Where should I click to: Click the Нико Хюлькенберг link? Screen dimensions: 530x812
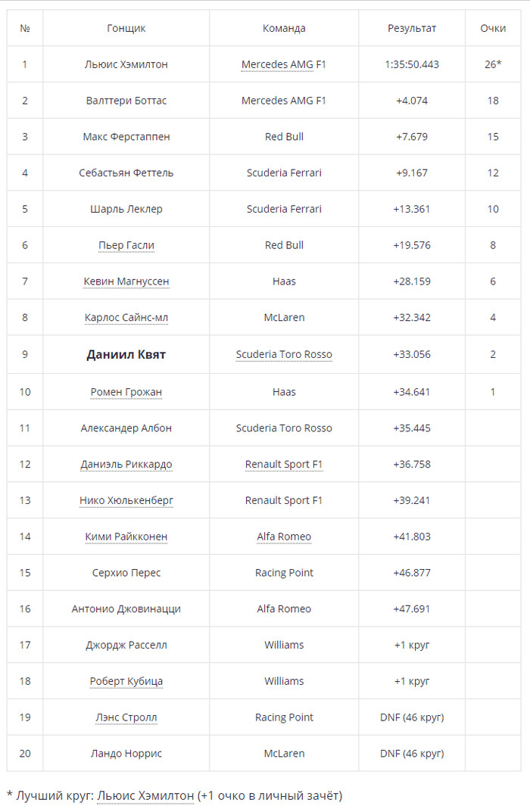pos(126,500)
